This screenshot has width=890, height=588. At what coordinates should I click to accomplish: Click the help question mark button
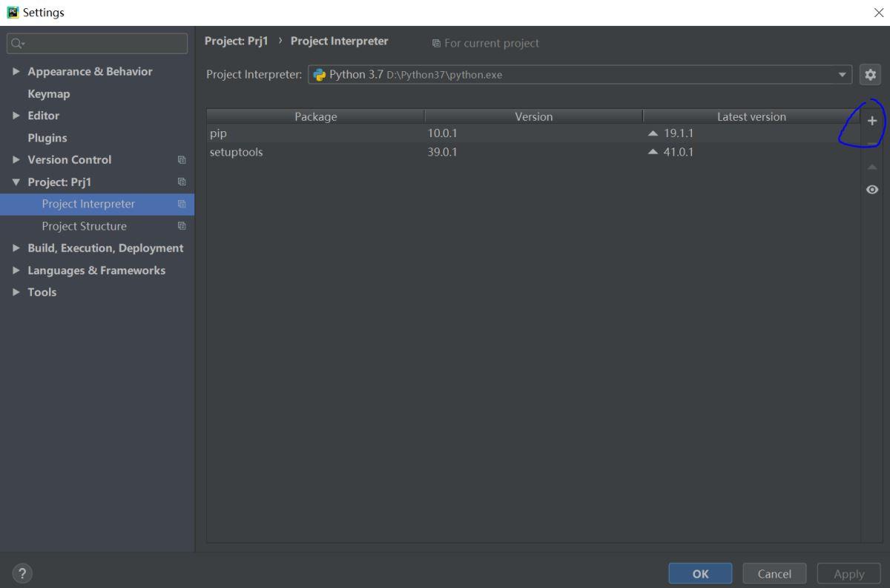coord(22,573)
